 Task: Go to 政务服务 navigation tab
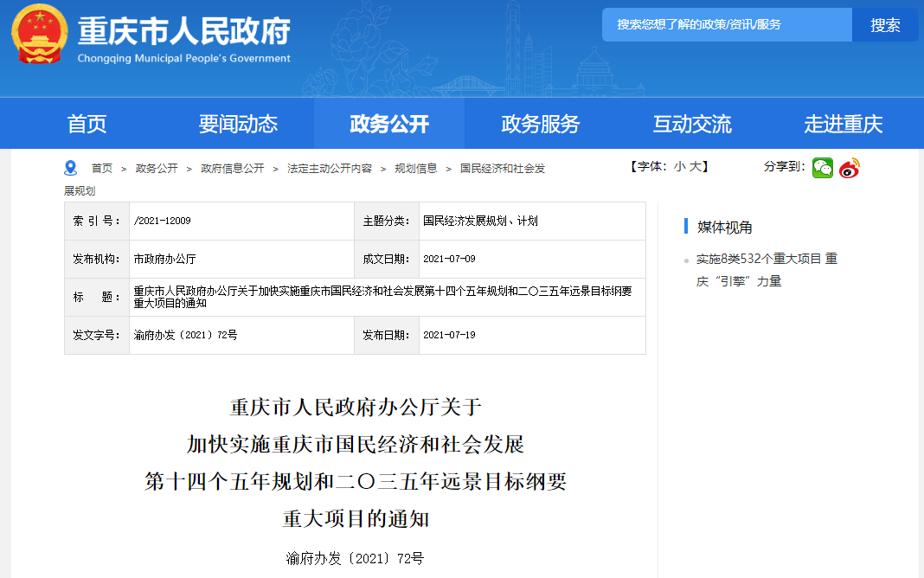point(541,124)
